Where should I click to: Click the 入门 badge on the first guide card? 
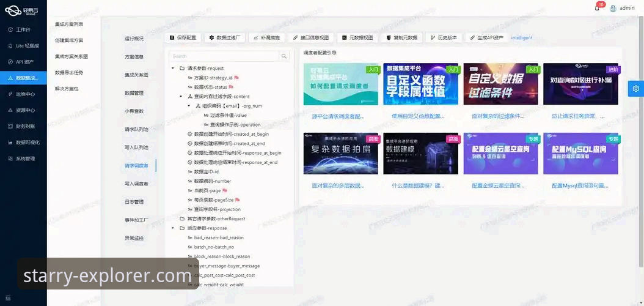point(372,70)
